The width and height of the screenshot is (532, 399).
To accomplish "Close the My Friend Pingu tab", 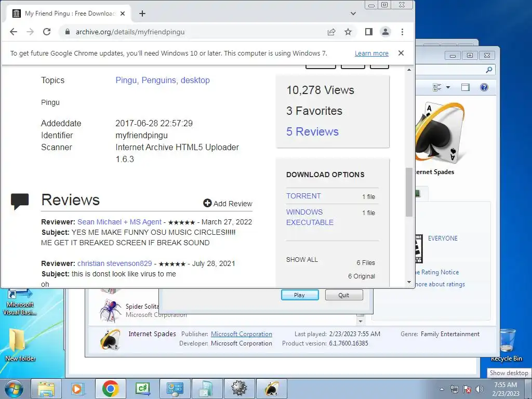I will (123, 14).
